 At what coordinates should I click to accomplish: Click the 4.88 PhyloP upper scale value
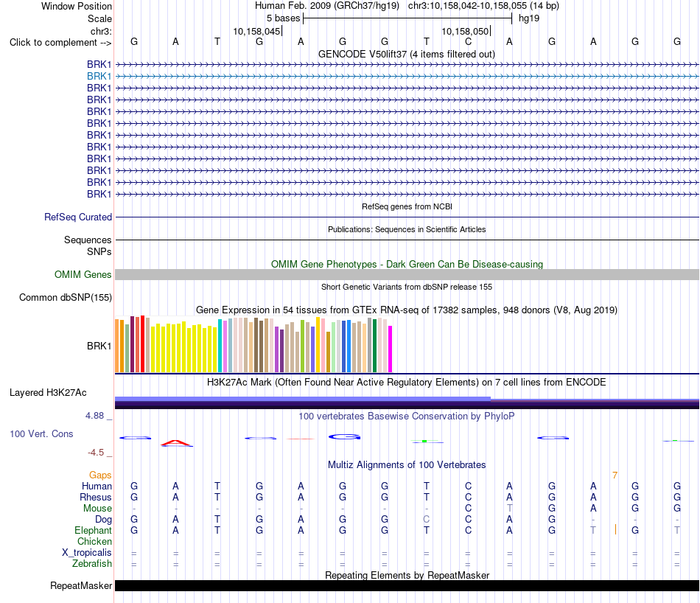95,416
